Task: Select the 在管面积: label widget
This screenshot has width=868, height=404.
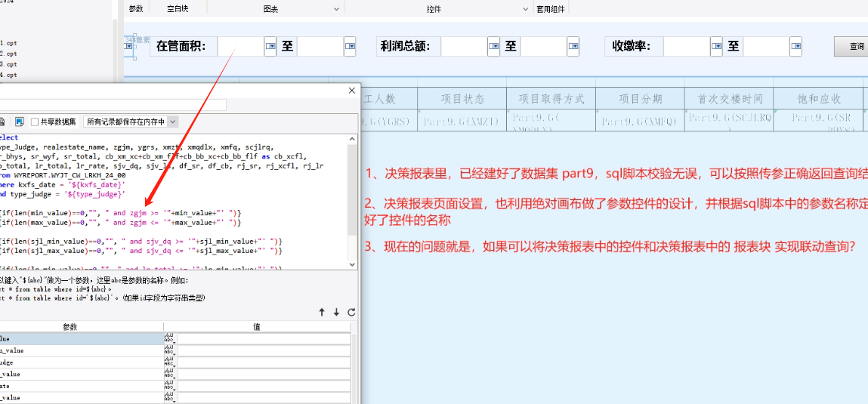Action: 184,47
